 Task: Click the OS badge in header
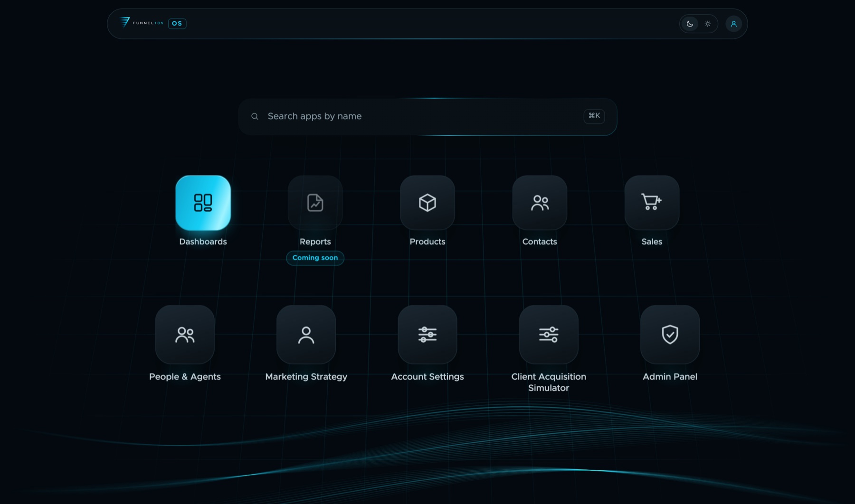pyautogui.click(x=177, y=23)
